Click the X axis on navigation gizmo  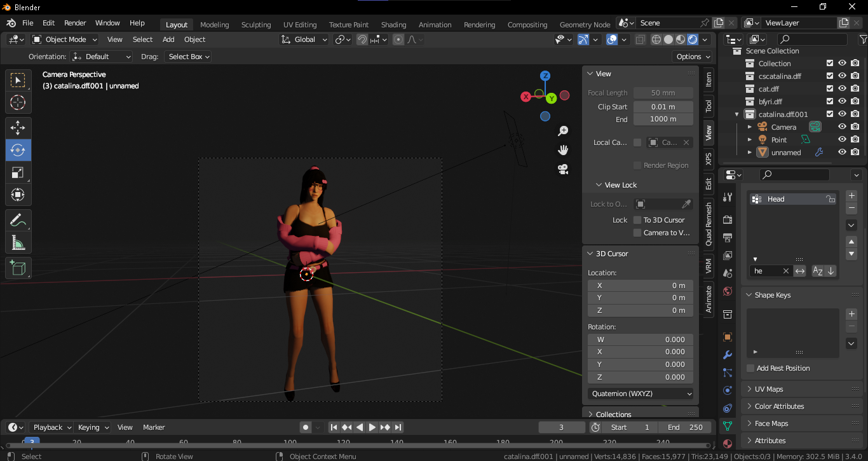click(x=526, y=97)
